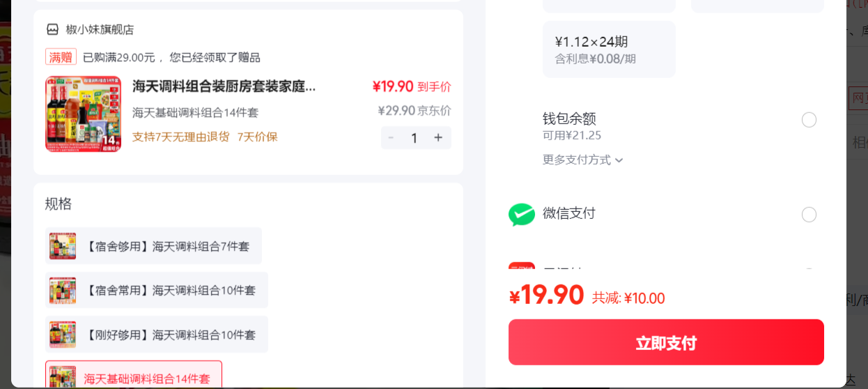
Task: Click the 宿舍常用 10件套 thumbnail icon
Action: [63, 290]
